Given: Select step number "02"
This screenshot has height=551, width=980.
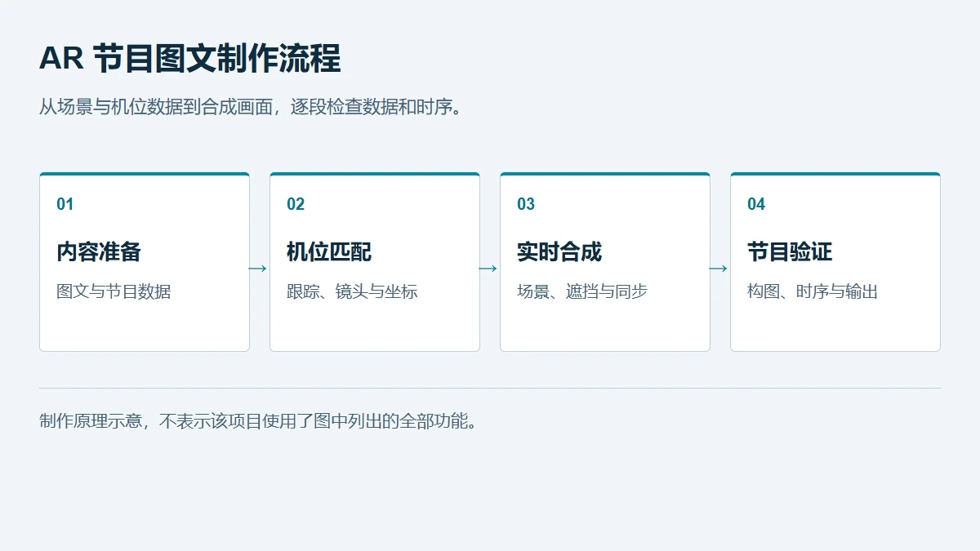Looking at the screenshot, I should pos(296,204).
